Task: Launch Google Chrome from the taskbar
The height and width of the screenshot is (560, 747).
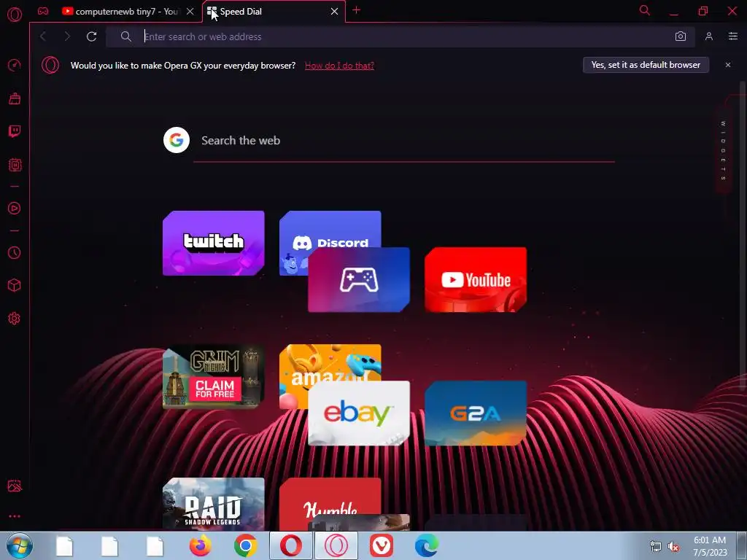Action: click(x=245, y=545)
